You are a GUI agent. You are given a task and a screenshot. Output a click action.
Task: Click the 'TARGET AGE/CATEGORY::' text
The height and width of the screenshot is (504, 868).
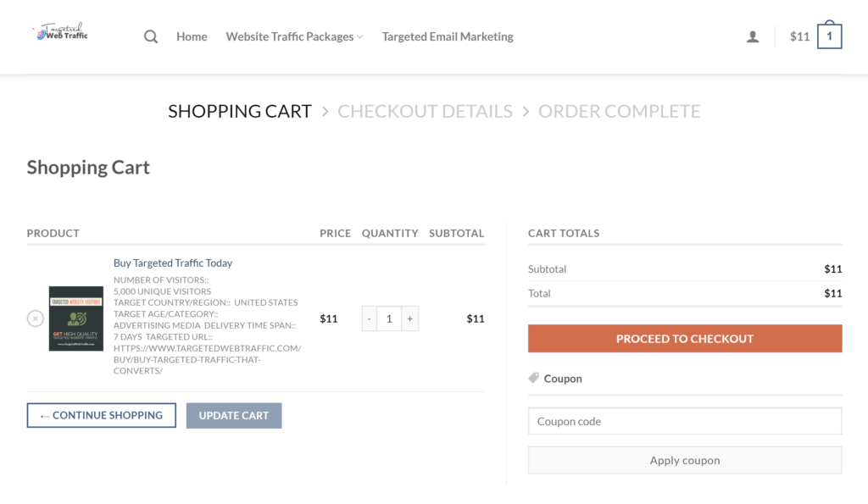click(166, 314)
